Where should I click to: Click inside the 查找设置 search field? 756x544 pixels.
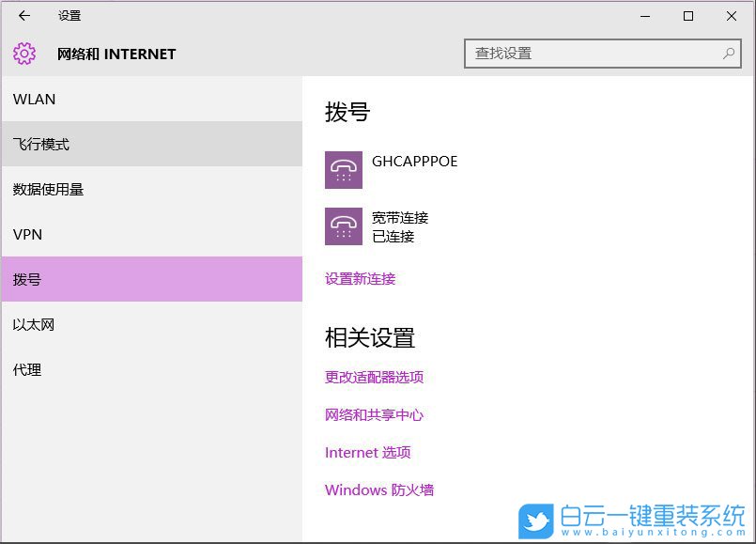pyautogui.click(x=582, y=54)
